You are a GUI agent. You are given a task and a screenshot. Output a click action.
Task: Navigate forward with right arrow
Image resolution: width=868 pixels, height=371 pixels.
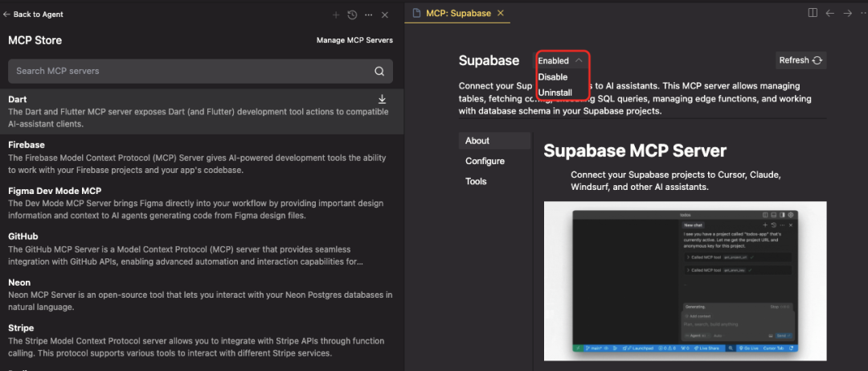point(848,14)
